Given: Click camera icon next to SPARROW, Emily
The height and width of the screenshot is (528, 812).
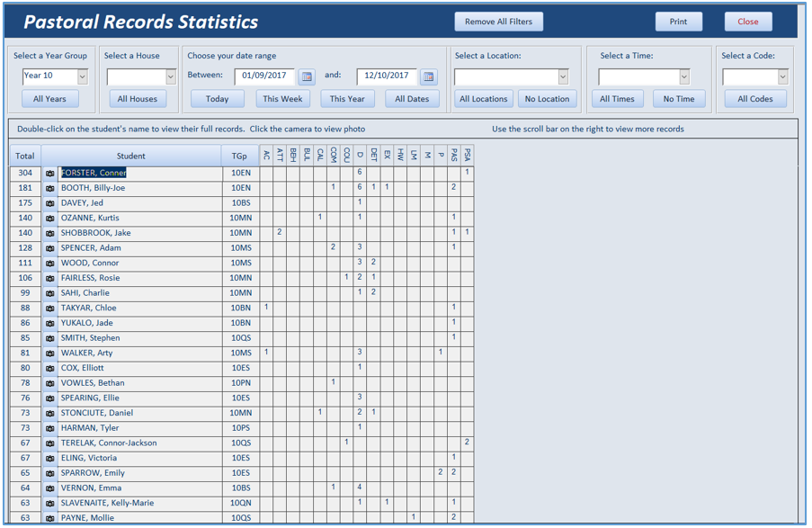Looking at the screenshot, I should (49, 474).
